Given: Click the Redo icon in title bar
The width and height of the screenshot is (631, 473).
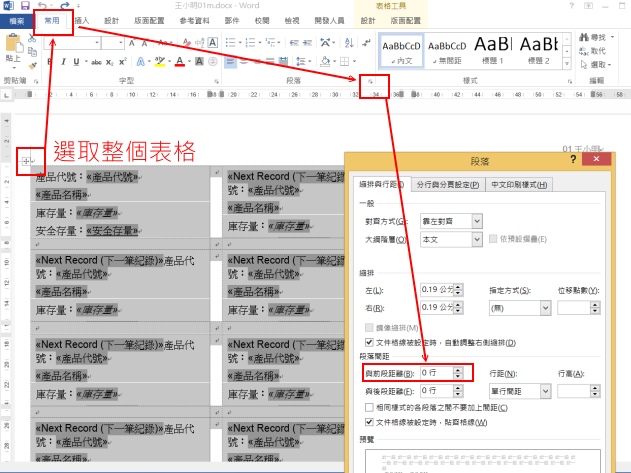Looking at the screenshot, I should tap(65, 6).
